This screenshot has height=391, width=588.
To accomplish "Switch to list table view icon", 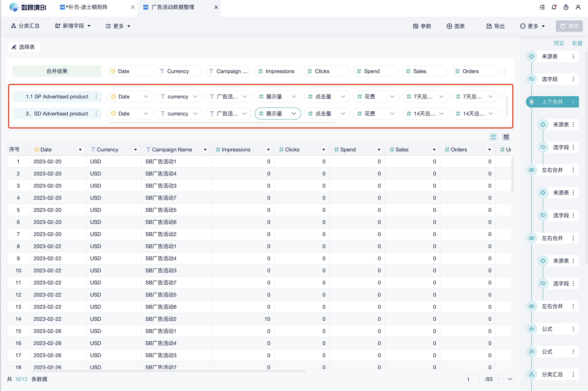I will point(493,137).
